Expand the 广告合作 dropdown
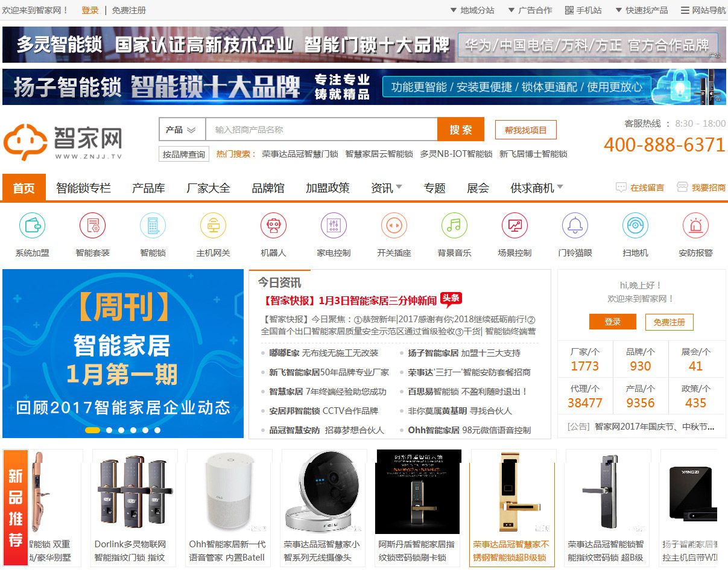The width and height of the screenshot is (728, 572). [530, 10]
